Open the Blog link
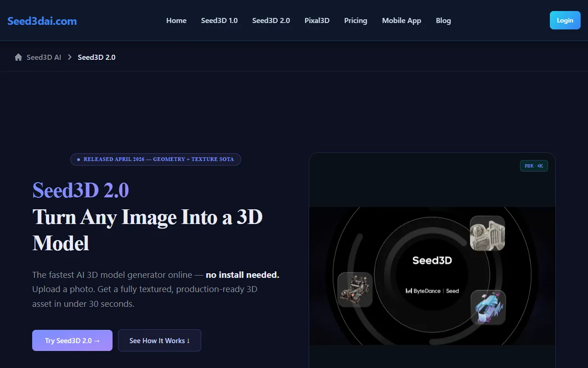 (x=443, y=20)
